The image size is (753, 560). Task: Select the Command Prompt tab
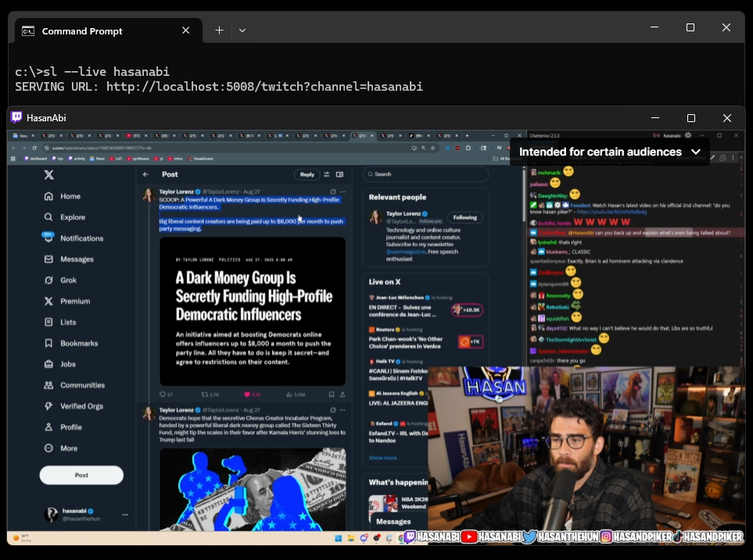point(109,31)
